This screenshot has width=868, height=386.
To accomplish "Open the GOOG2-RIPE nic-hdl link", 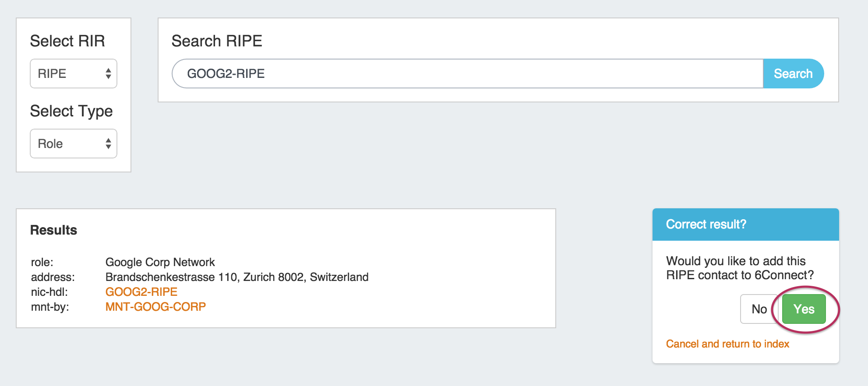I will tap(141, 292).
